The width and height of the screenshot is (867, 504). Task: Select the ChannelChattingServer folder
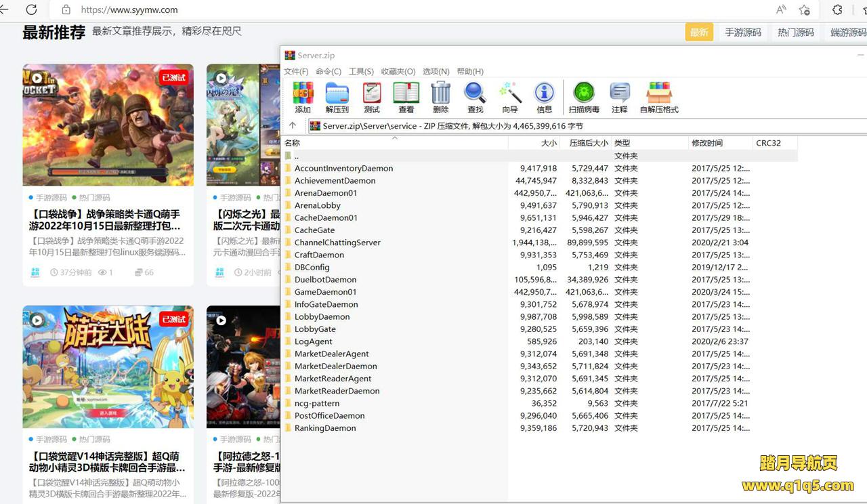(x=337, y=243)
